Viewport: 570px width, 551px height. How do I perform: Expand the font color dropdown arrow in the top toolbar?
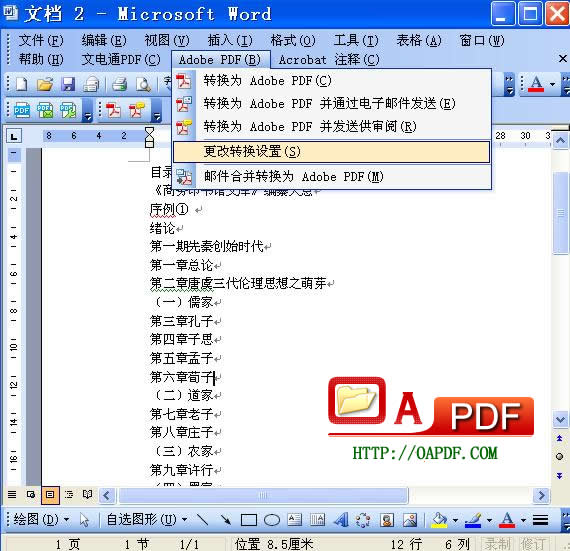click(x=553, y=84)
